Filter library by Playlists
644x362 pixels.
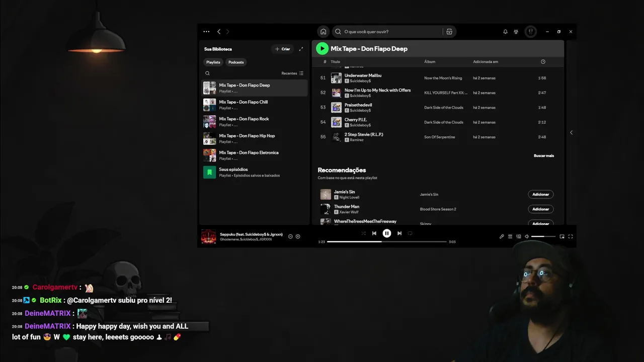pos(213,62)
